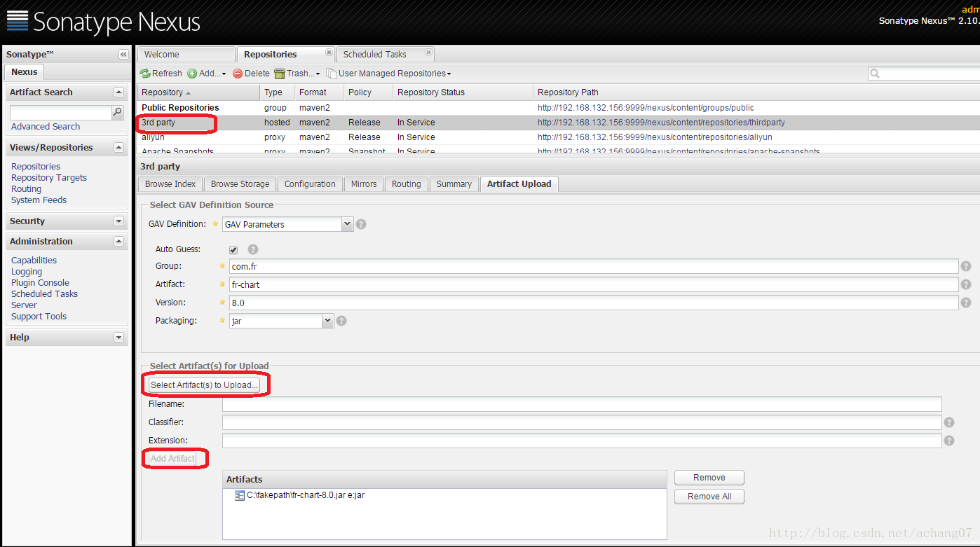
Task: Open the Trash dropdown menu
Action: (297, 74)
